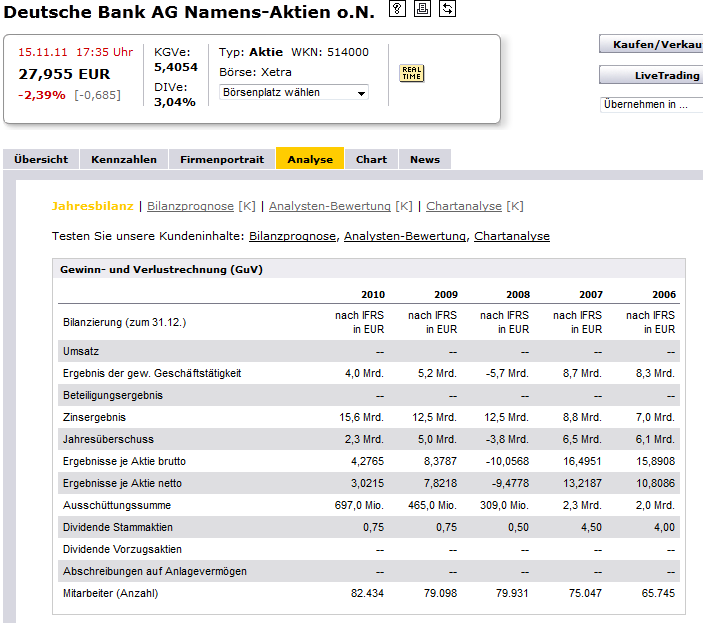Open the News tab
This screenshot has width=703, height=623.
(x=425, y=159)
